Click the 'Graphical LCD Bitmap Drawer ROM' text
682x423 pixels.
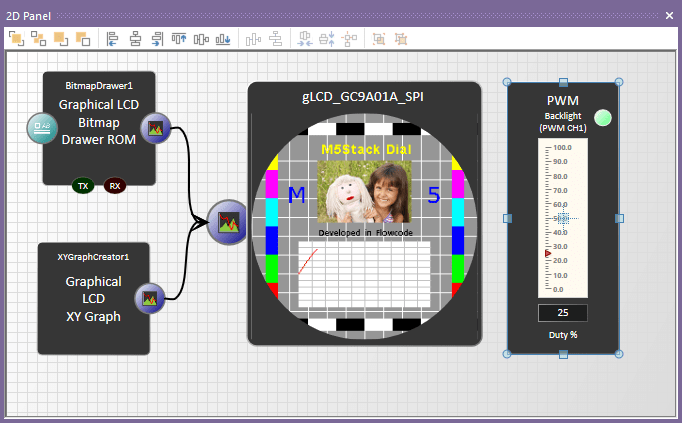[x=99, y=122]
